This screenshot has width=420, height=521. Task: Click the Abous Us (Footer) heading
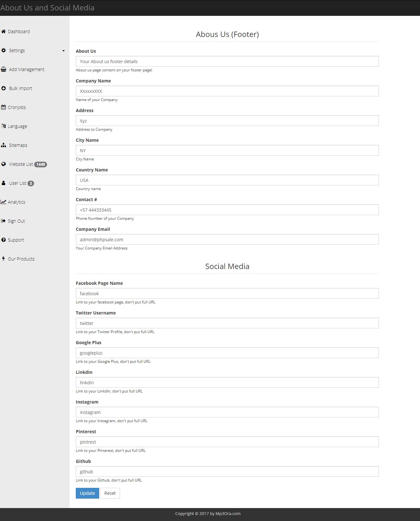[227, 34]
